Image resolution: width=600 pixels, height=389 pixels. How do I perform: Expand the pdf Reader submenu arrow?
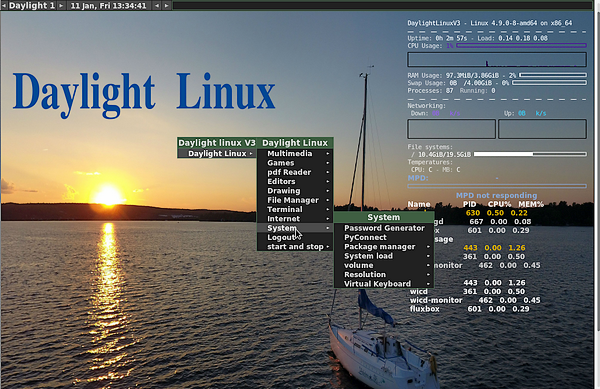(x=328, y=173)
